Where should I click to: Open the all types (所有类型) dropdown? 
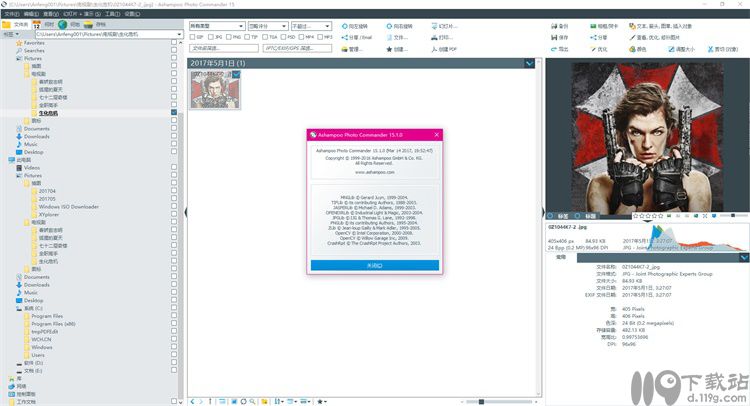tap(217, 26)
